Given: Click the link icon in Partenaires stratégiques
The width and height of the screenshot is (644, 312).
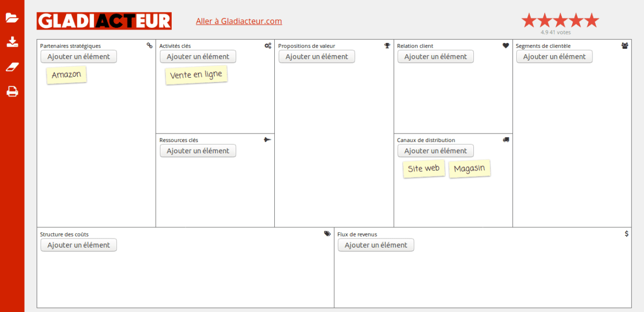Looking at the screenshot, I should (150, 46).
